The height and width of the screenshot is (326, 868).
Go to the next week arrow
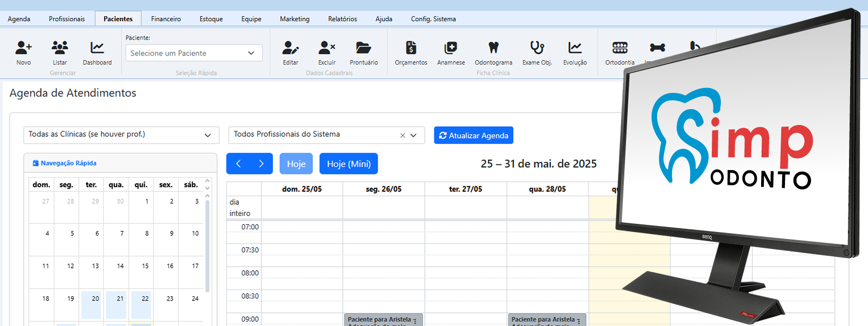tap(261, 164)
